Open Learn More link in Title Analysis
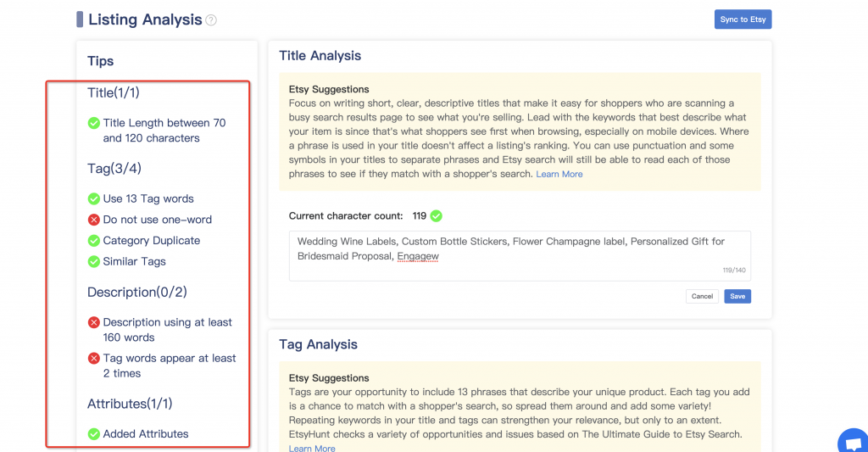 (x=559, y=174)
